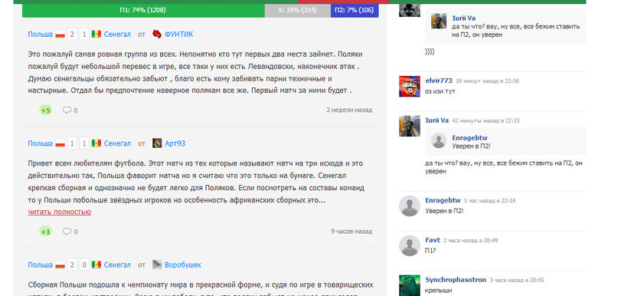Click Favt's default grey avatar
The image size is (644, 296).
coord(410,245)
